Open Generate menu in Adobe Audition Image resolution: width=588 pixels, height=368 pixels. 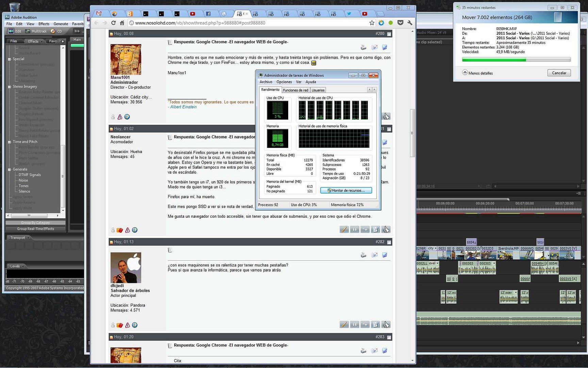pos(61,24)
